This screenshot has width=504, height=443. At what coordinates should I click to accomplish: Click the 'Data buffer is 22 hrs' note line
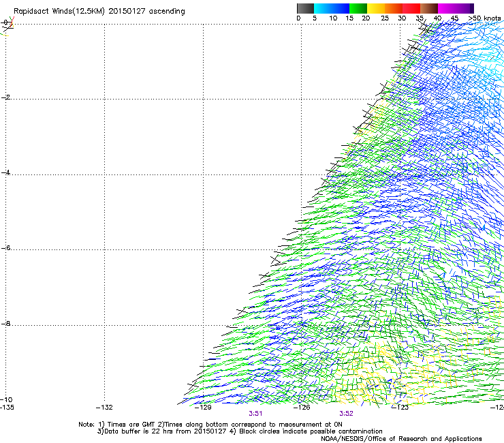tap(240, 431)
